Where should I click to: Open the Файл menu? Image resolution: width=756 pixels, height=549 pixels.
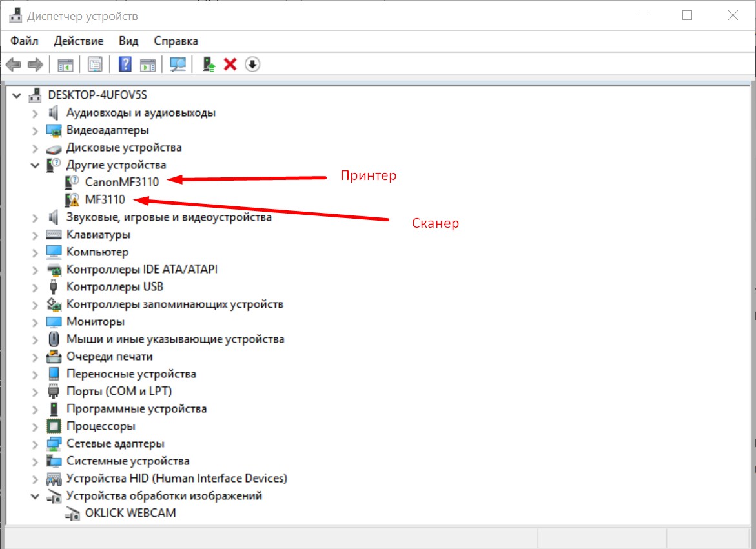coord(24,40)
